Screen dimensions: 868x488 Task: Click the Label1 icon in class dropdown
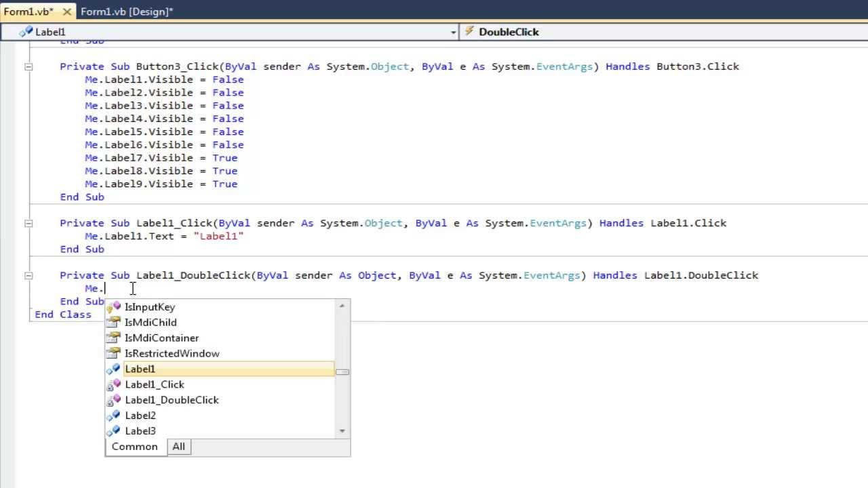point(26,32)
